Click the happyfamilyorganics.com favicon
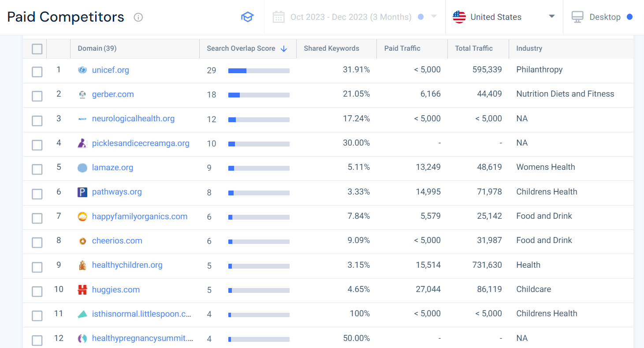Image resolution: width=644 pixels, height=348 pixels. coord(82,217)
